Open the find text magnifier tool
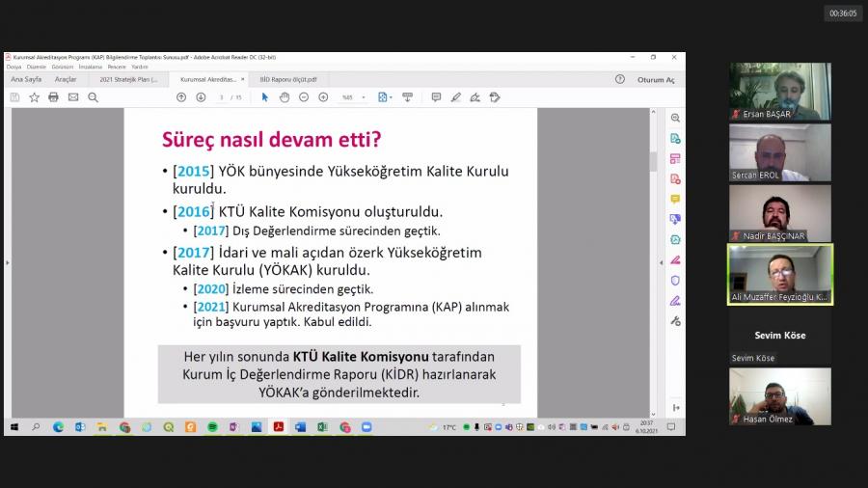 [x=94, y=97]
